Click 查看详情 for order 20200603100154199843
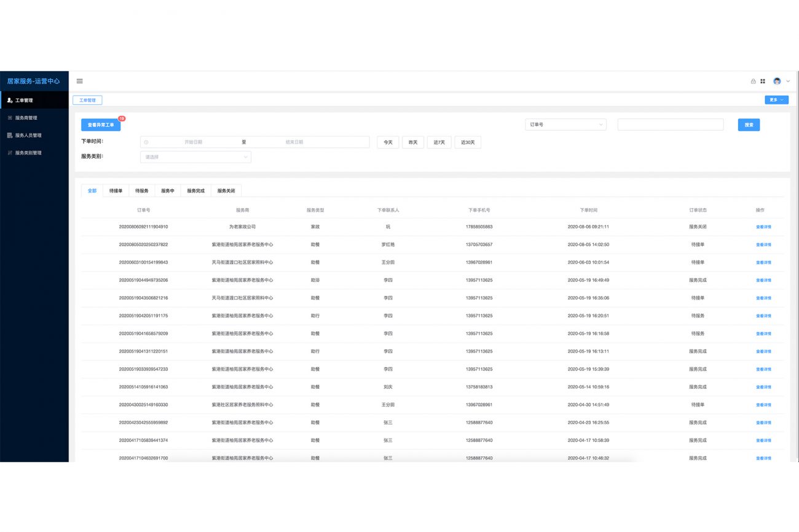 coord(763,262)
